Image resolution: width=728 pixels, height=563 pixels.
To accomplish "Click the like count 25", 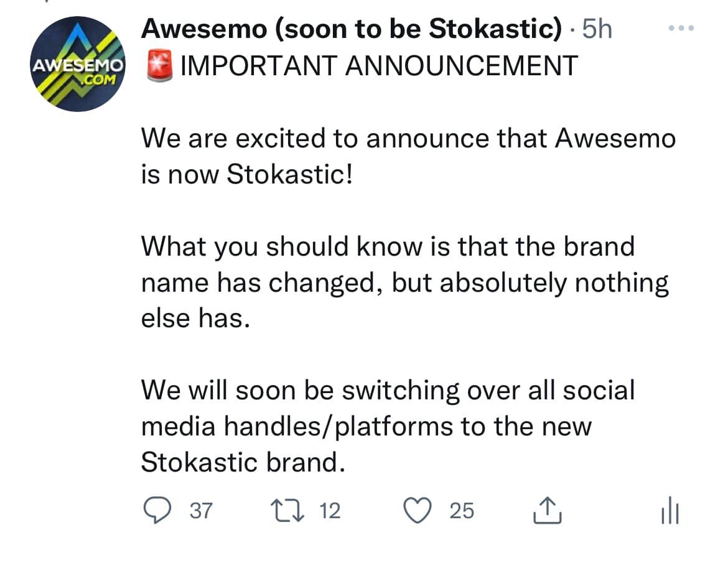I will (462, 511).
